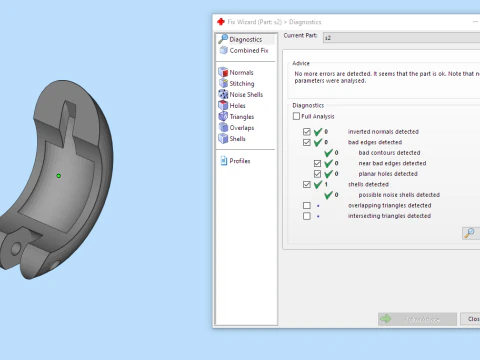
Task: Open the Diagnostics page icon
Action: click(223, 39)
